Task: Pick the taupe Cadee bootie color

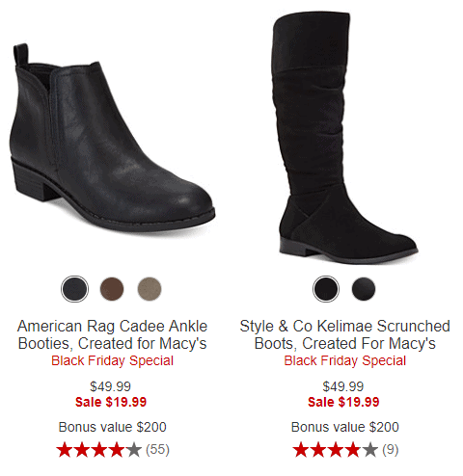Action: (150, 289)
